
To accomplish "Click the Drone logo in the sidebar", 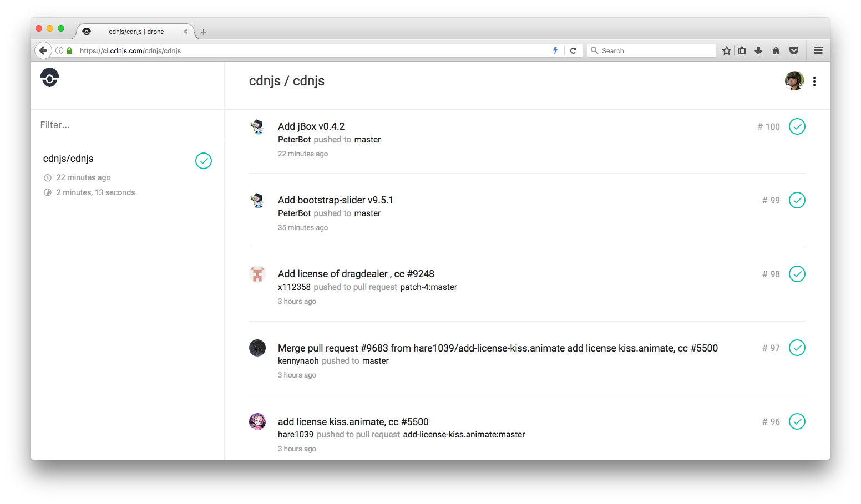I will point(49,78).
